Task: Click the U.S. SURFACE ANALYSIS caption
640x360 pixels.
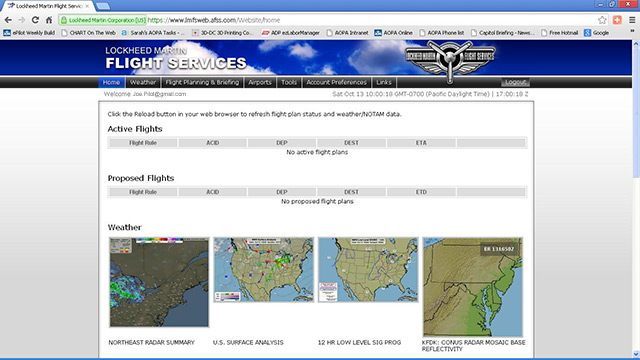Action: click(248, 342)
